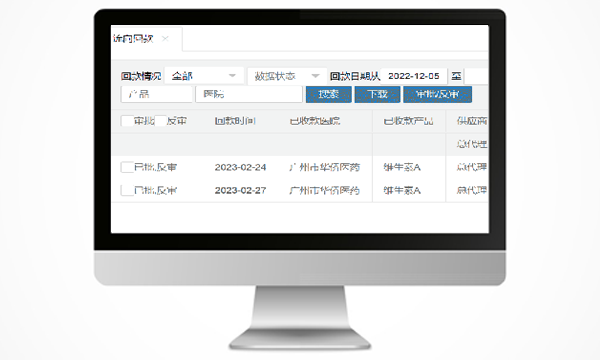Viewport: 600px width, 360px height.
Task: Toggle the 反审 header checkbox
Action: click(160, 121)
